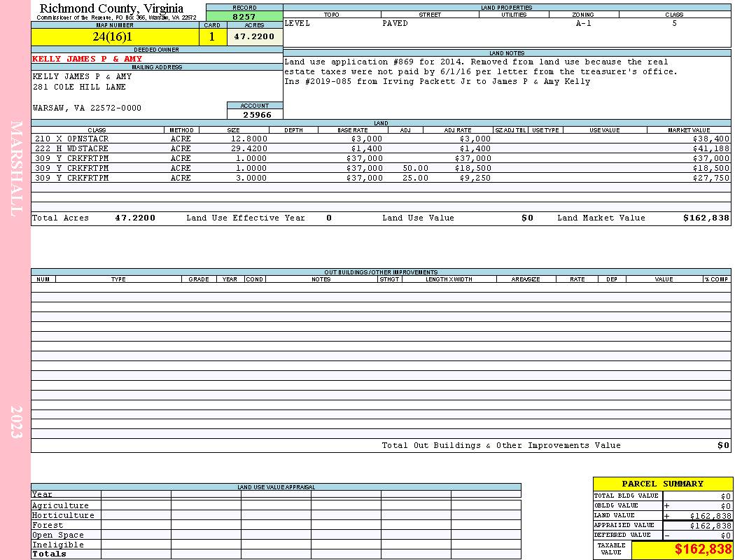735x560 pixels.
Task: Click base rate $3,000
Action: click(x=367, y=139)
